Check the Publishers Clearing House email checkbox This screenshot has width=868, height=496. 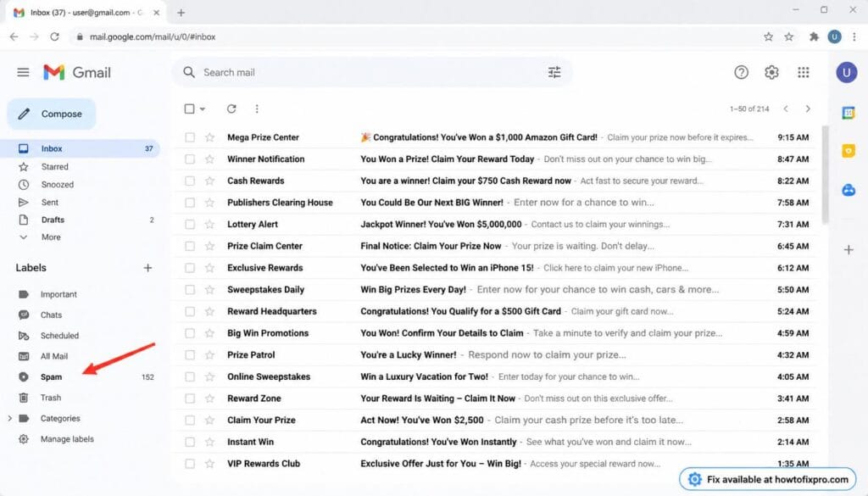(190, 203)
